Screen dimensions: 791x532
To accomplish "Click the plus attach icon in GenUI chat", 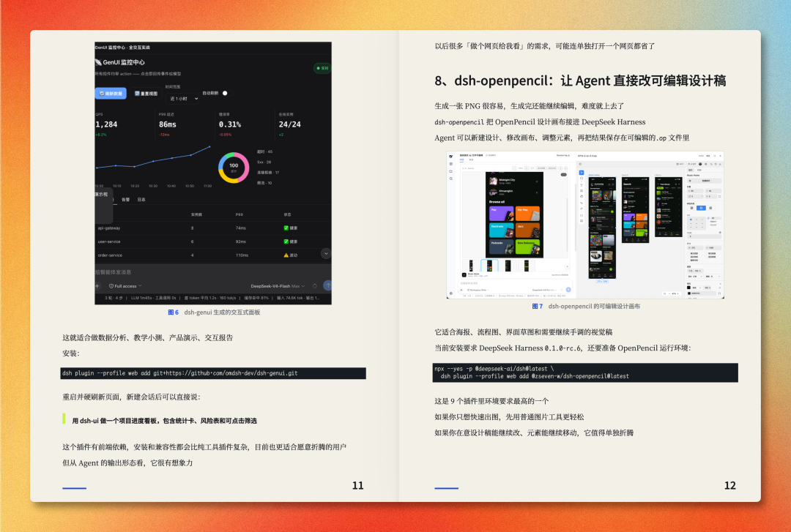I will (97, 286).
